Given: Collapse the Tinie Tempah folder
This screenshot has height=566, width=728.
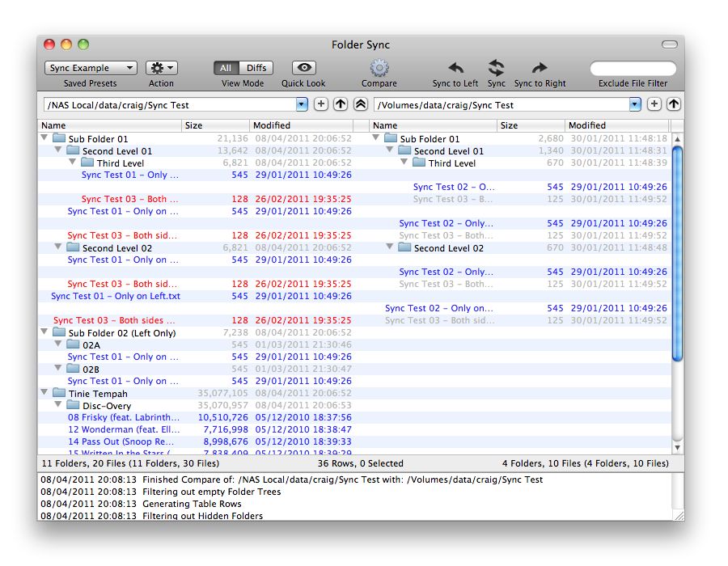Looking at the screenshot, I should tap(44, 393).
